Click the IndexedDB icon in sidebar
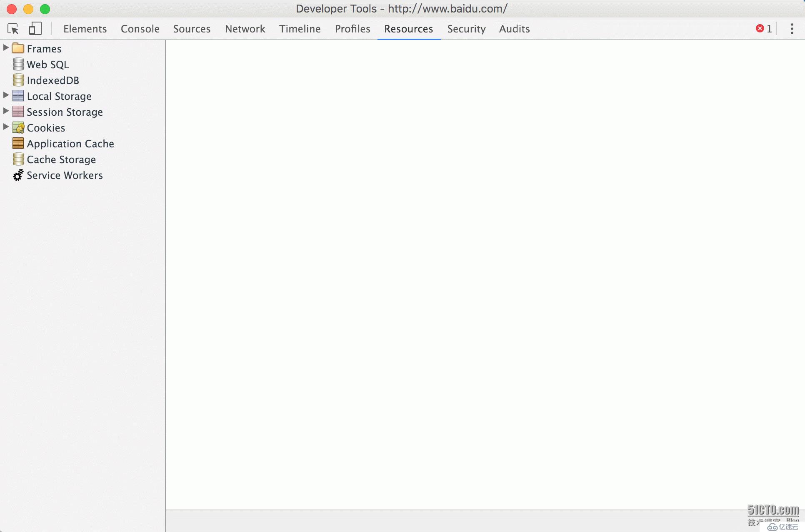Screen dimensions: 805x532 18,80
